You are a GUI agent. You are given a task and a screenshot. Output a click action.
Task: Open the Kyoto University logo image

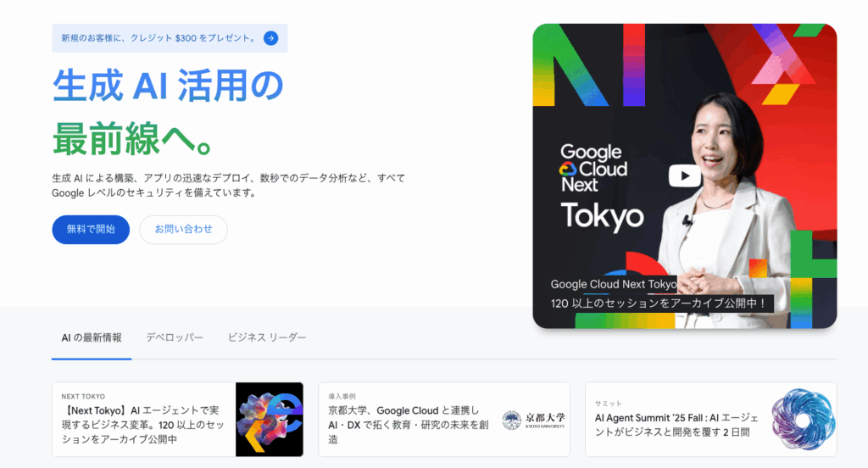534,420
